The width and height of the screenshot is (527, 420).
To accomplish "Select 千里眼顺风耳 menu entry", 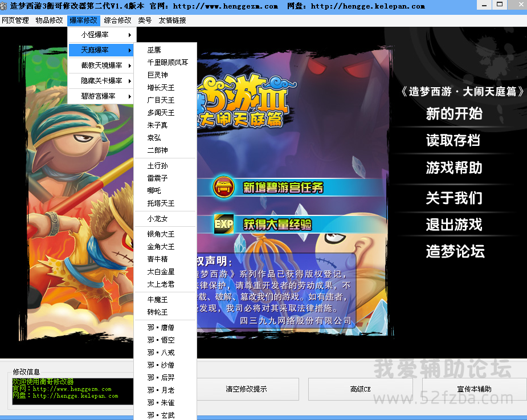I will click(x=165, y=63).
